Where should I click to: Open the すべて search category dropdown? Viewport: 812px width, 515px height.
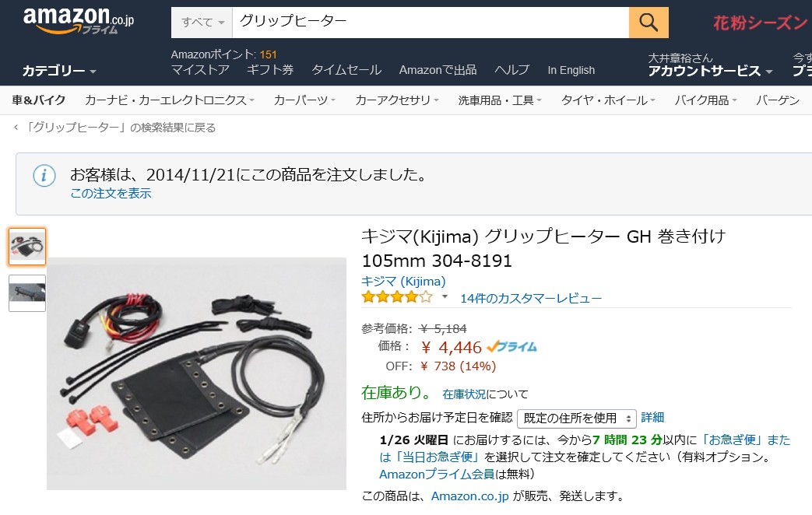[x=202, y=23]
